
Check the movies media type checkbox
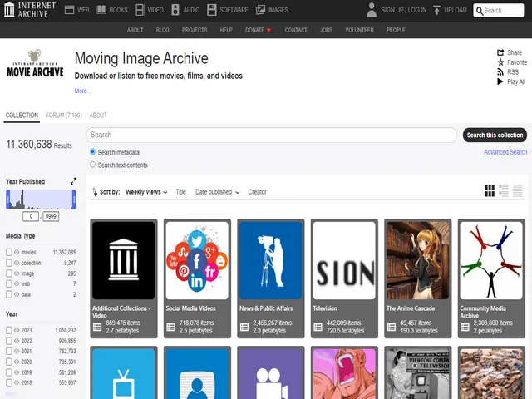point(9,252)
